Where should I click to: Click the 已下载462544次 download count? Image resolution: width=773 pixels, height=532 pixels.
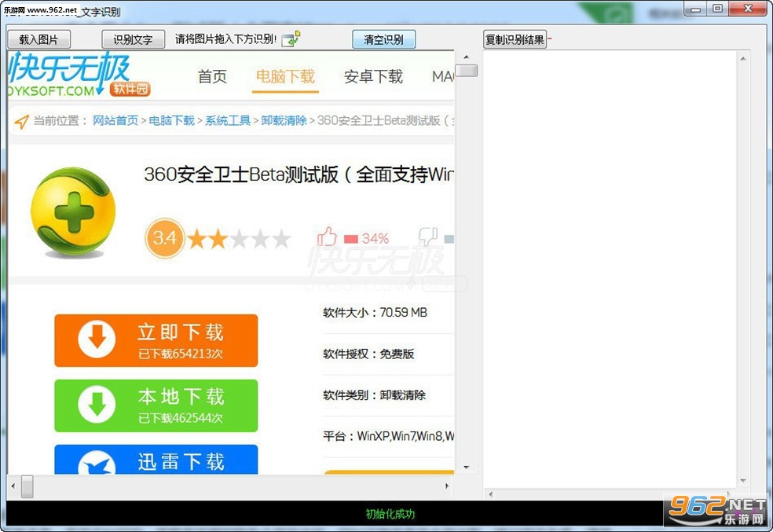181,418
